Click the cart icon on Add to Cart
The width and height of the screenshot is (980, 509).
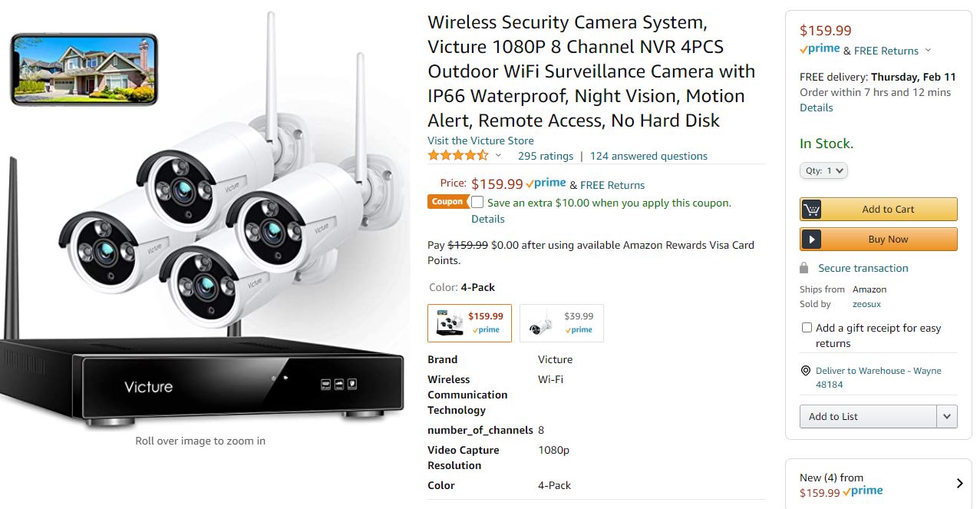click(x=811, y=210)
